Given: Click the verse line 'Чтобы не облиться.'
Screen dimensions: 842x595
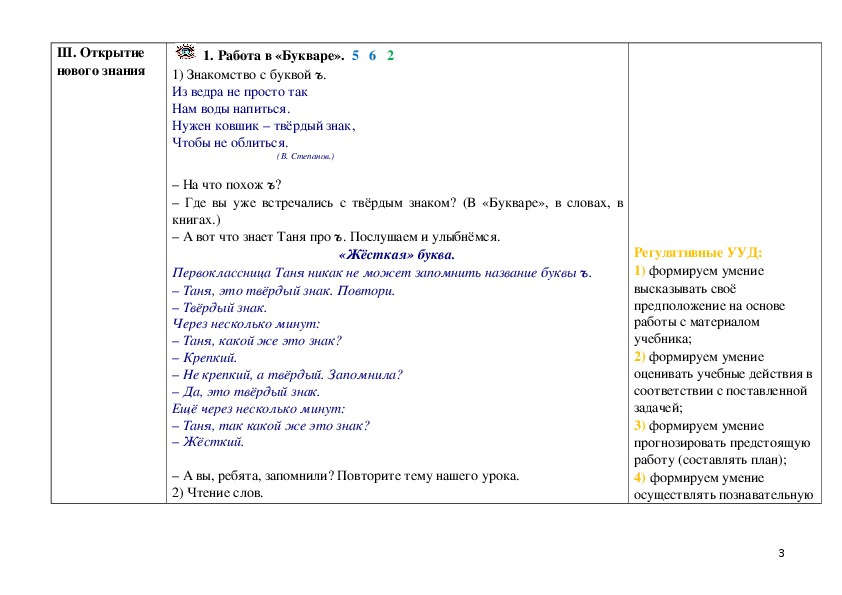Looking at the screenshot, I should (x=230, y=143).
